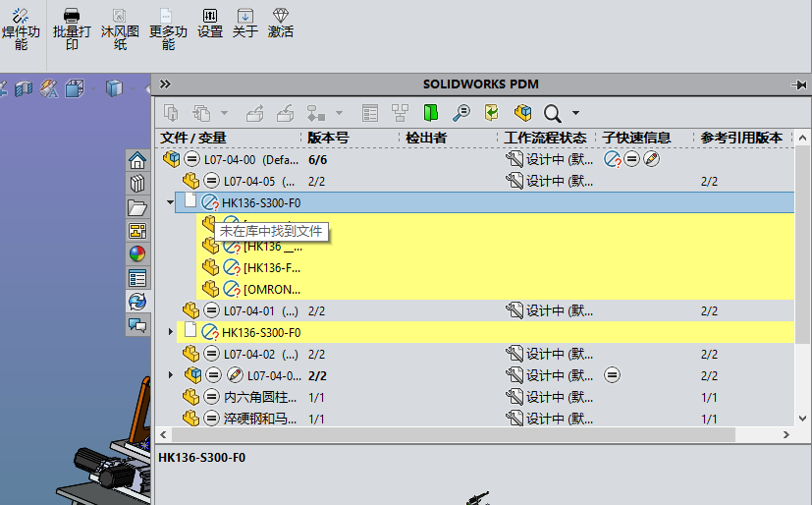Open Home tab in task pane
Screen dimensions: 812x505
(137, 160)
